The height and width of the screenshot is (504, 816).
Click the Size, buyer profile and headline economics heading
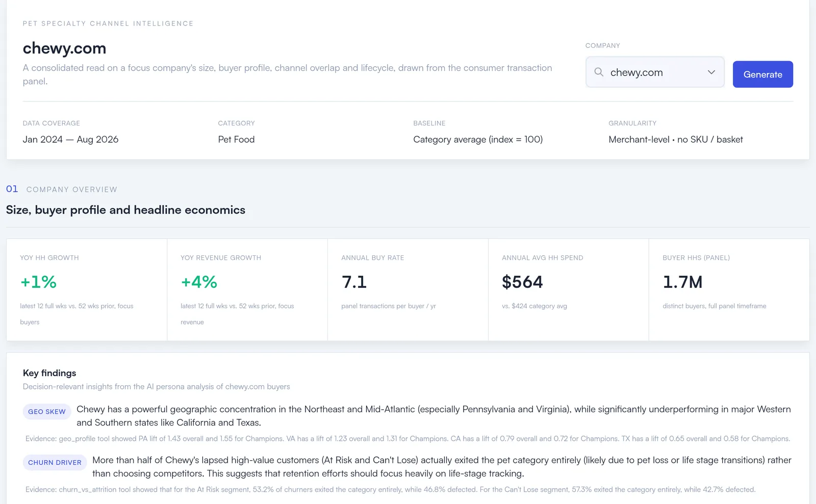[x=125, y=210]
